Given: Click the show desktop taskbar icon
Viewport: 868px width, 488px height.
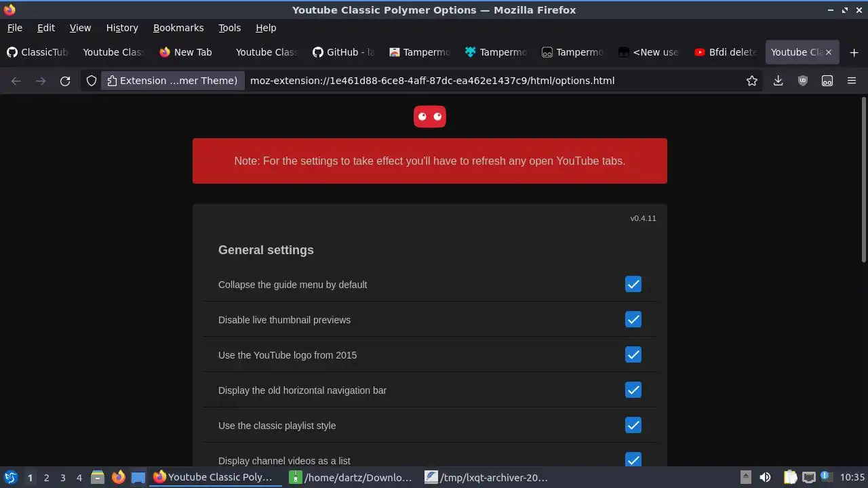Looking at the screenshot, I should pyautogui.click(x=138, y=477).
